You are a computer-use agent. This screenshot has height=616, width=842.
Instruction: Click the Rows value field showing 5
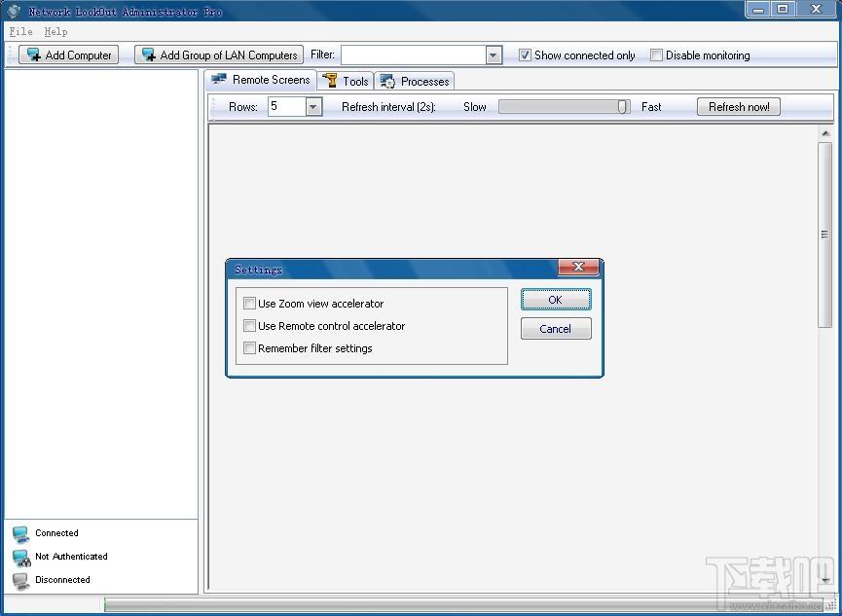pos(287,106)
